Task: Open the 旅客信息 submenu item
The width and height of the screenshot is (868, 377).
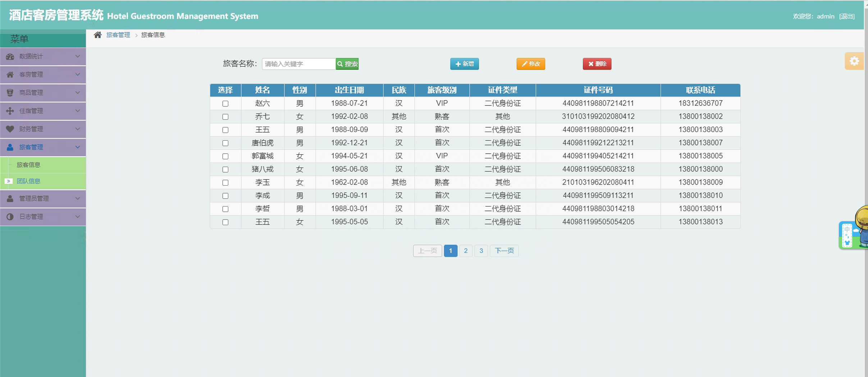Action: pyautogui.click(x=29, y=165)
